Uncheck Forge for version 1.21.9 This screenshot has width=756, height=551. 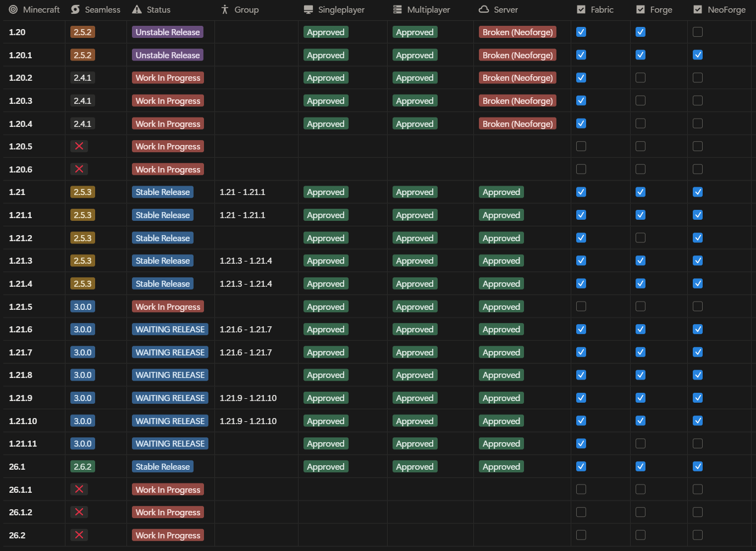point(641,398)
